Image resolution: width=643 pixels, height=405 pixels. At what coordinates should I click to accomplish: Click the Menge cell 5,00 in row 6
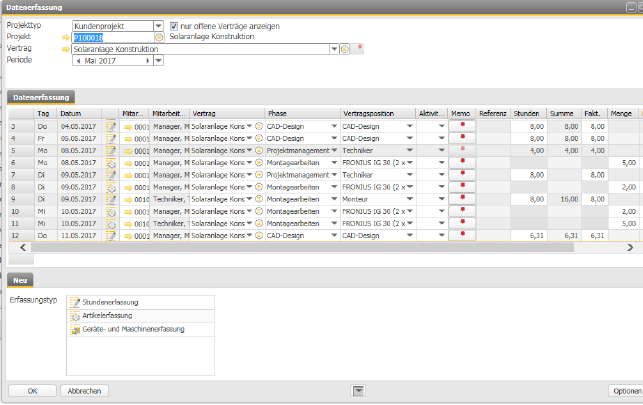(623, 163)
